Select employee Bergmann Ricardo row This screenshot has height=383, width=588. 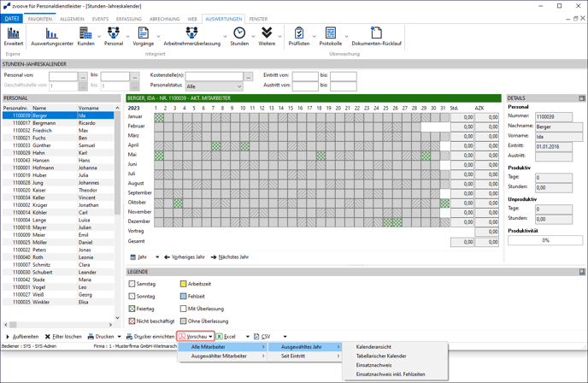pos(58,123)
